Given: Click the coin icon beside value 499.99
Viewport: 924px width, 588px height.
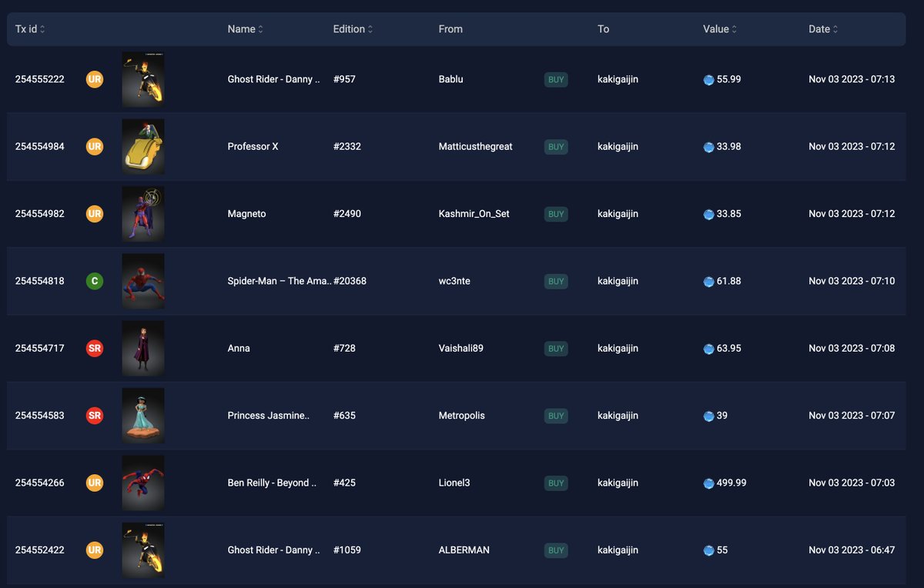Looking at the screenshot, I should (708, 483).
